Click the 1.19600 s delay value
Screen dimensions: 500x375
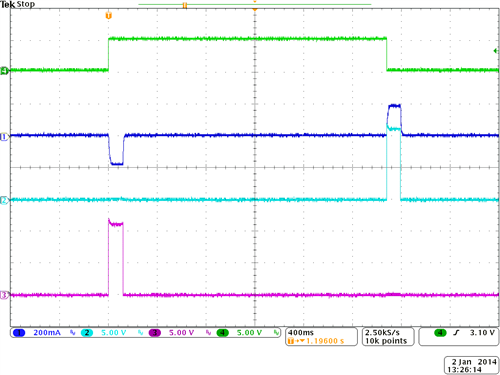point(325,341)
